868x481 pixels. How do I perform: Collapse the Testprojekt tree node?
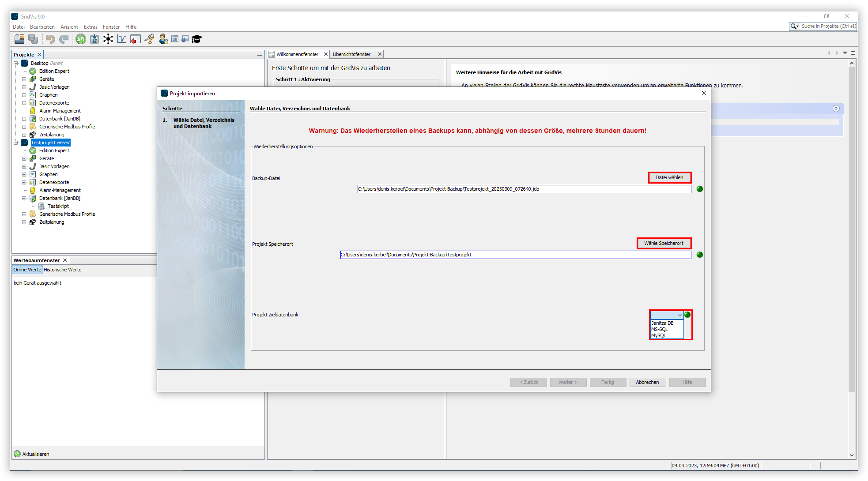(16, 142)
